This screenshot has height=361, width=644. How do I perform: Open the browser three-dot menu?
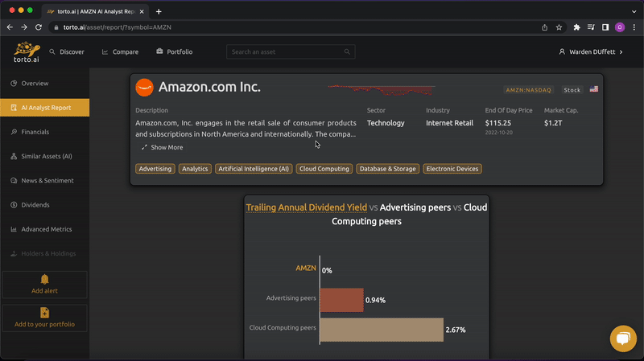[634, 27]
